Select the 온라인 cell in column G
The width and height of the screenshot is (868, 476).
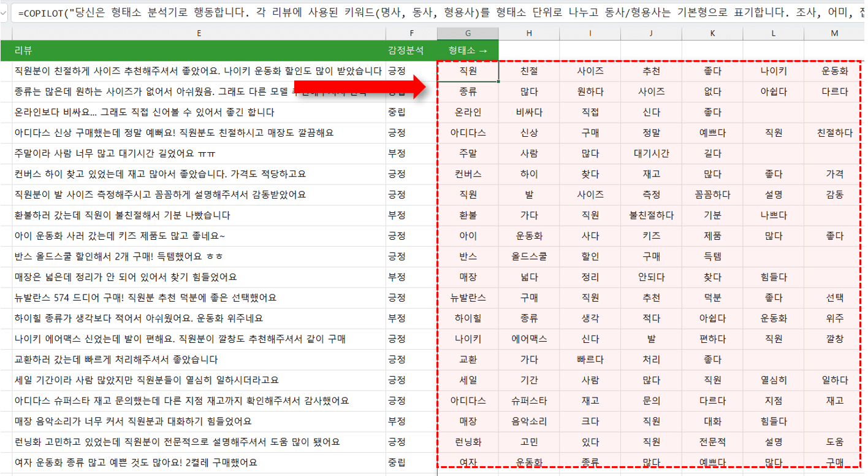[x=468, y=112]
